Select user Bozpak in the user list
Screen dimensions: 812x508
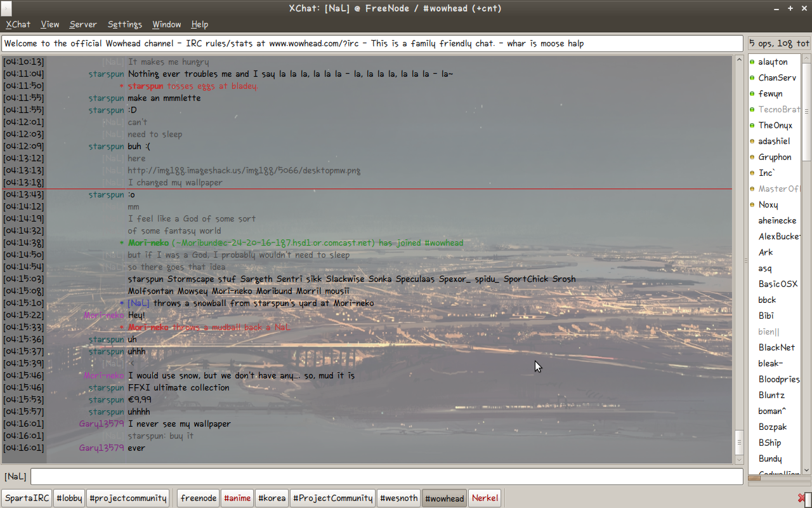(x=774, y=427)
